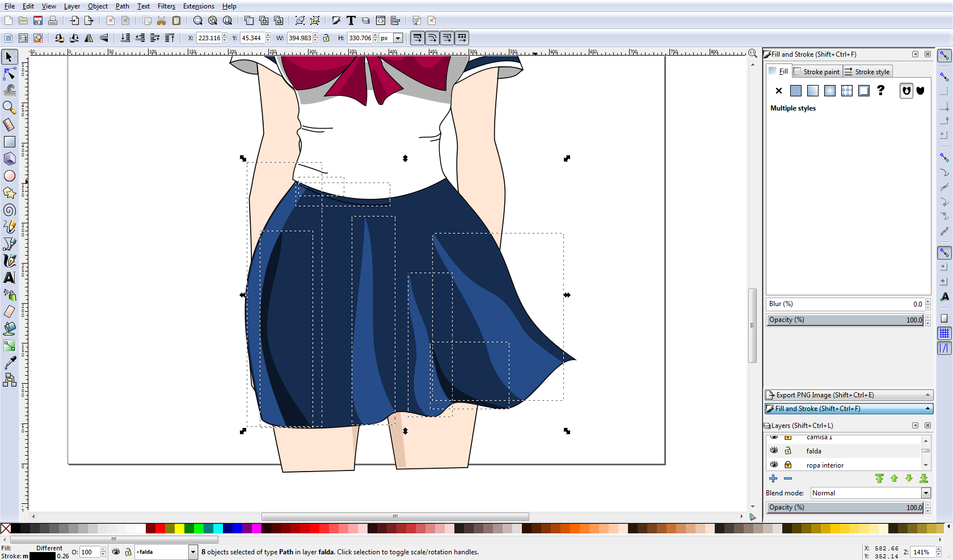Select the Node editing tool
This screenshot has height=560, width=953.
[x=9, y=74]
